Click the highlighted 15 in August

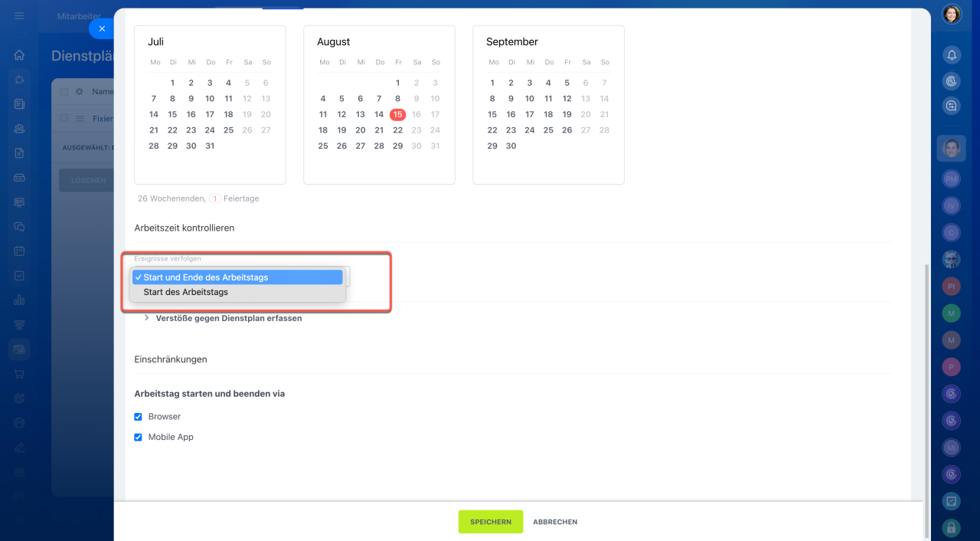click(397, 114)
